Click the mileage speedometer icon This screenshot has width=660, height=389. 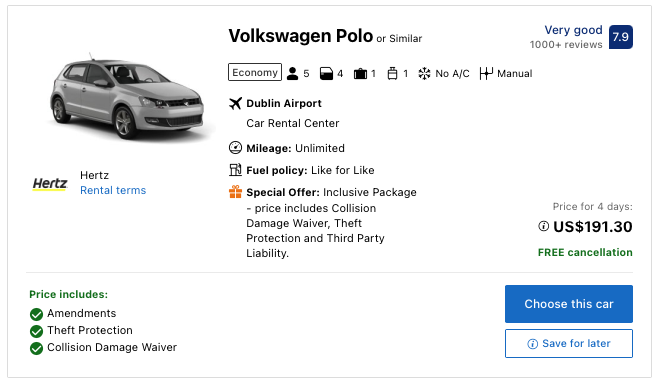pyautogui.click(x=235, y=148)
